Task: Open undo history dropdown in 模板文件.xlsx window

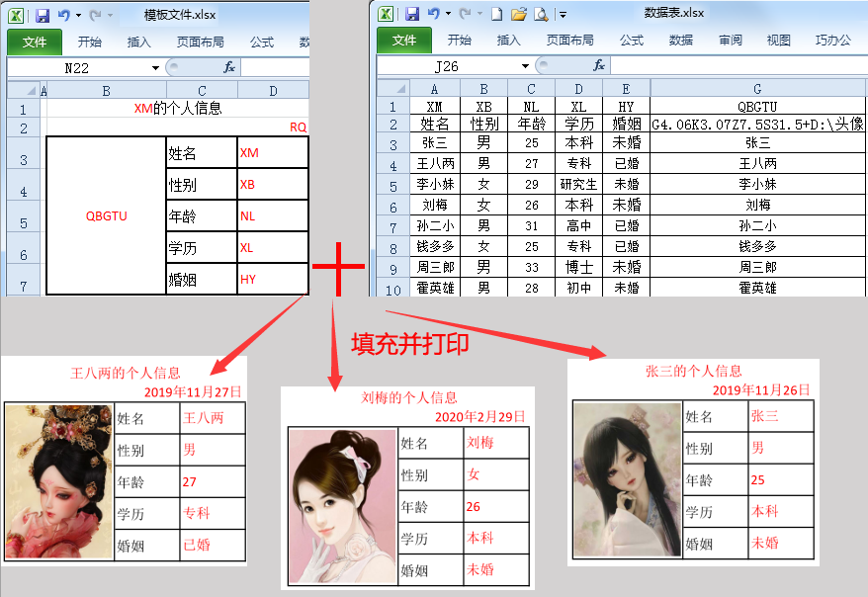Action: [x=78, y=16]
